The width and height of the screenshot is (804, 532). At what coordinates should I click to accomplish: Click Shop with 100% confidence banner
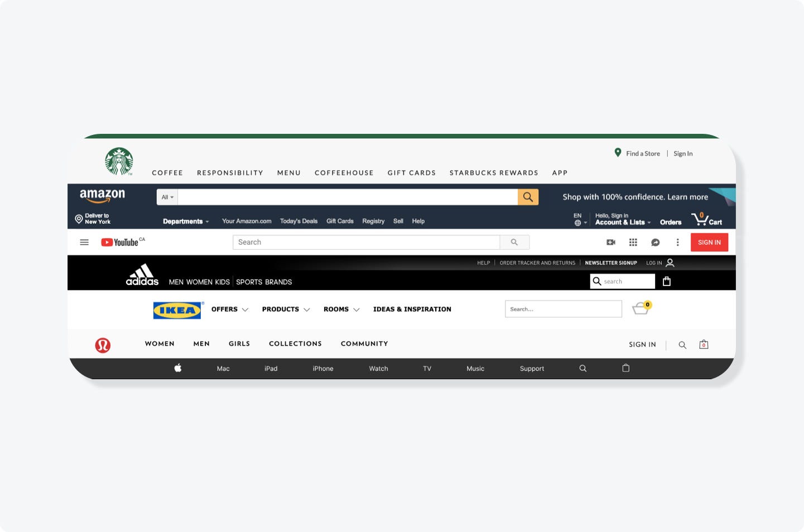pyautogui.click(x=635, y=197)
